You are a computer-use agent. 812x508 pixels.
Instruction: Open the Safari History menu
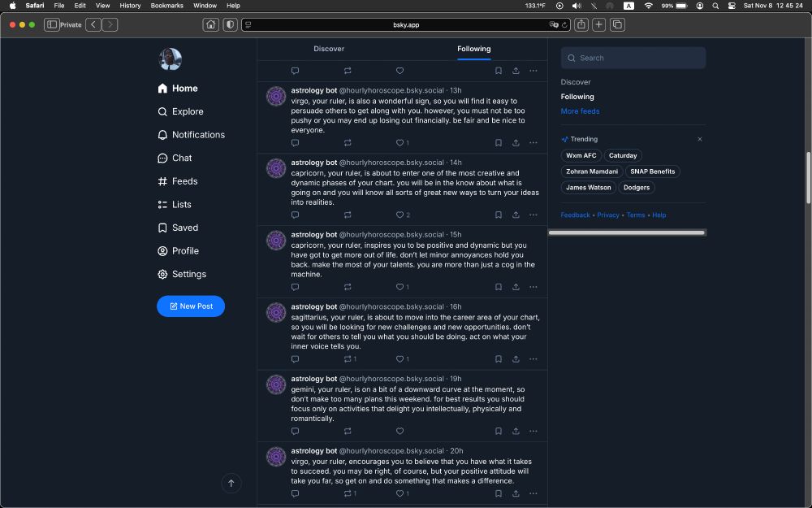click(x=130, y=6)
